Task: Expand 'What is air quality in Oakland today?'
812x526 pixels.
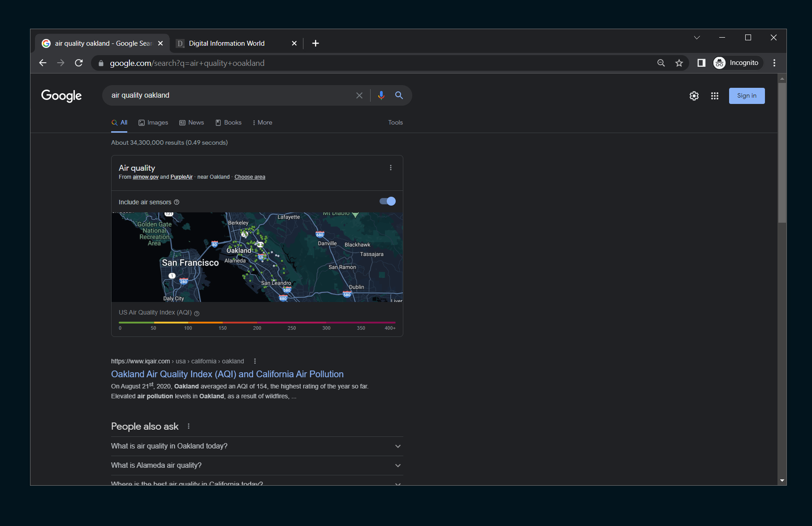Action: (257, 446)
